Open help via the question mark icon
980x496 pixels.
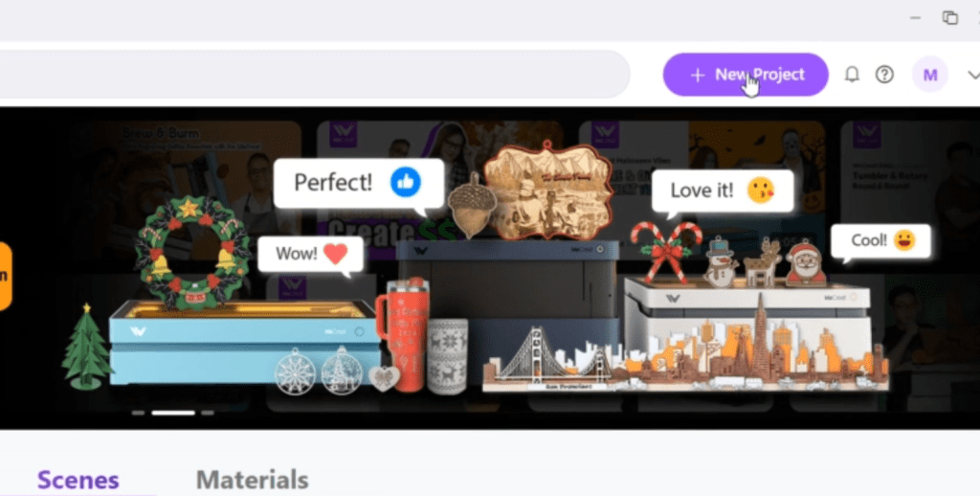(884, 75)
